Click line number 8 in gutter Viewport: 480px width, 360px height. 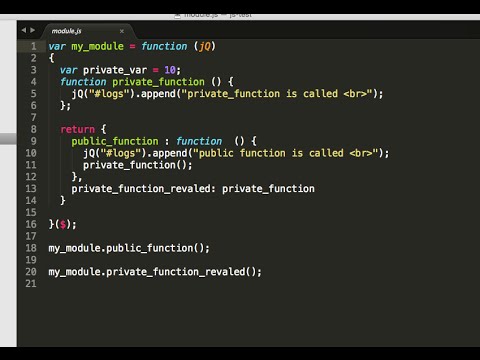(34, 129)
